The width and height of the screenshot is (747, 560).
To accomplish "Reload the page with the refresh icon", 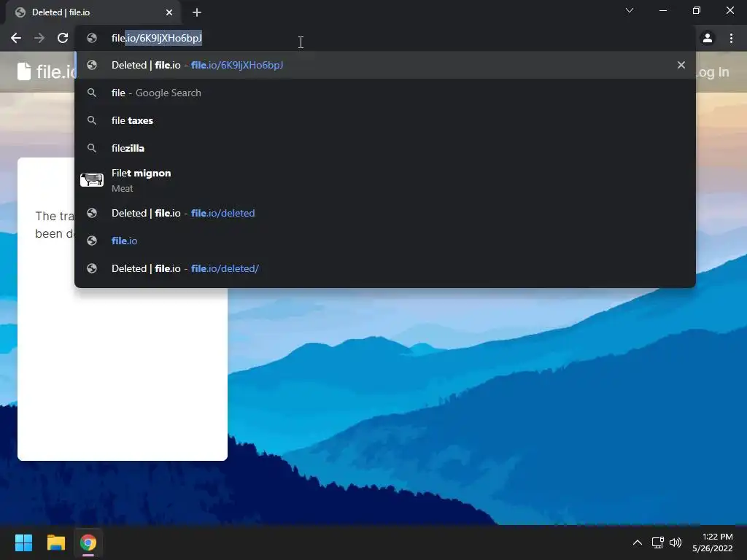I will click(63, 38).
